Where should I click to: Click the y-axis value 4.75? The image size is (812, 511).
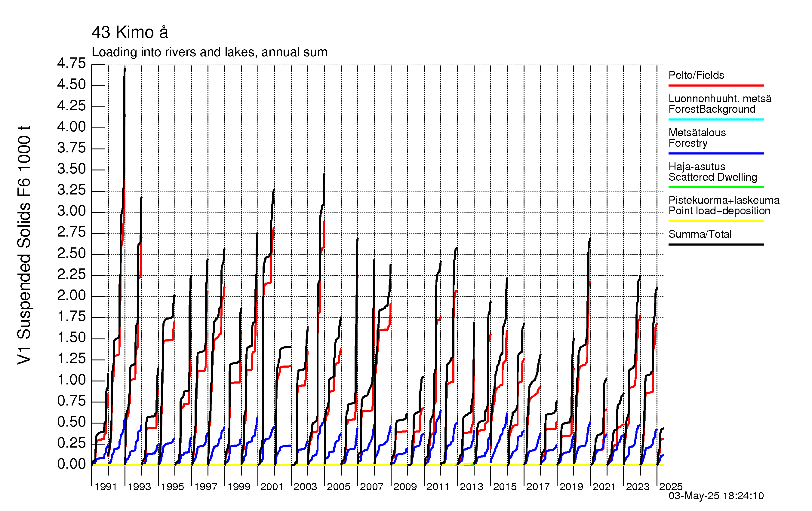point(72,63)
